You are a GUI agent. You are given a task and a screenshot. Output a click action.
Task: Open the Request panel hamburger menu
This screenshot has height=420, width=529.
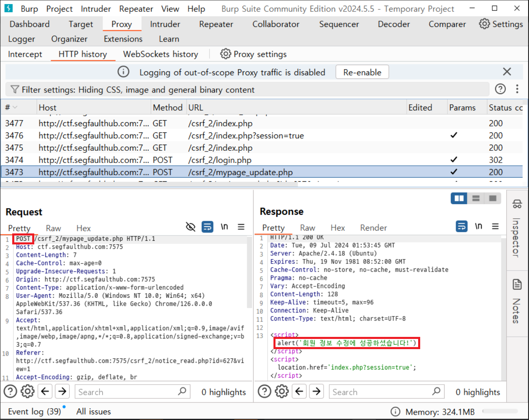[x=241, y=227]
